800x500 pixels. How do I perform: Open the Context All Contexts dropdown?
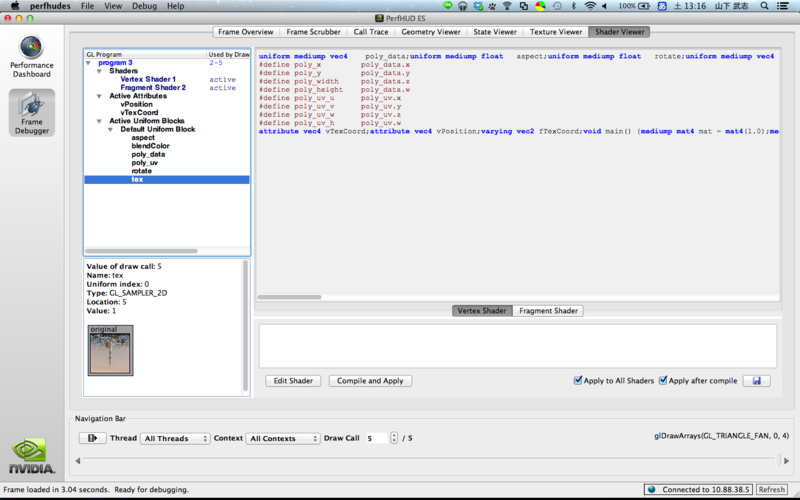(283, 438)
